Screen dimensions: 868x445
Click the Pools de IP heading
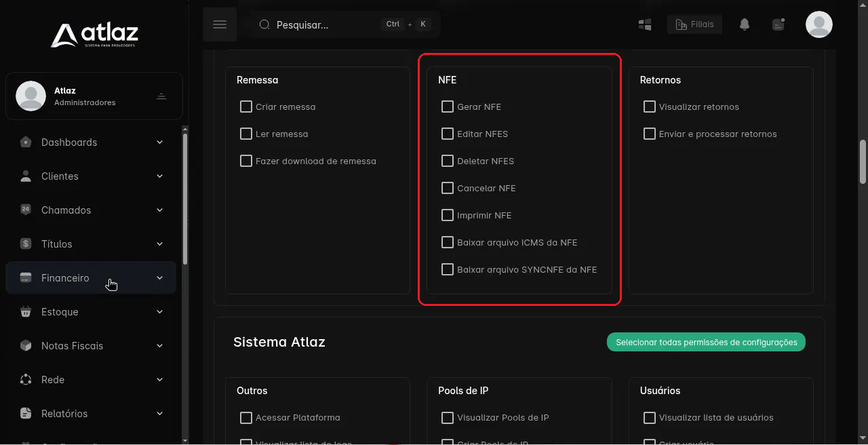(x=463, y=390)
